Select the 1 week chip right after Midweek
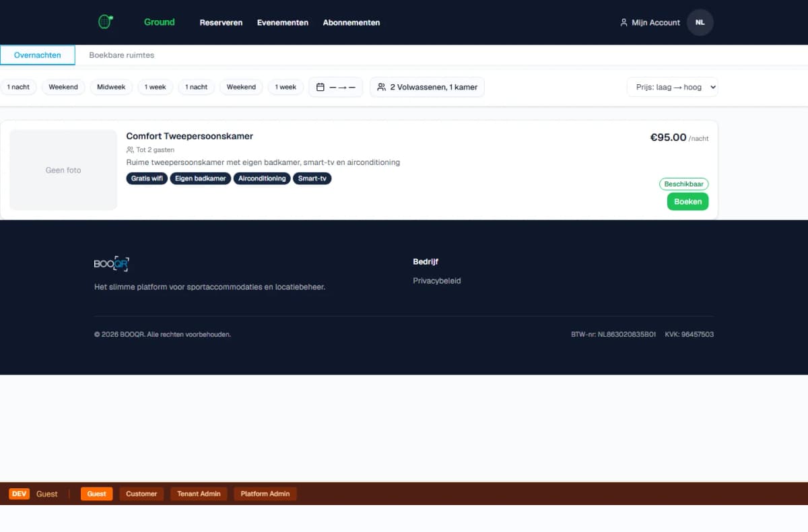Image resolution: width=808 pixels, height=532 pixels. click(156, 87)
